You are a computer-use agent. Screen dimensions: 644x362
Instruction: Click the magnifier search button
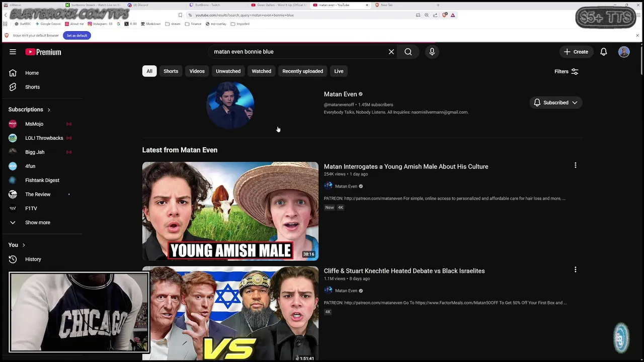click(x=408, y=52)
